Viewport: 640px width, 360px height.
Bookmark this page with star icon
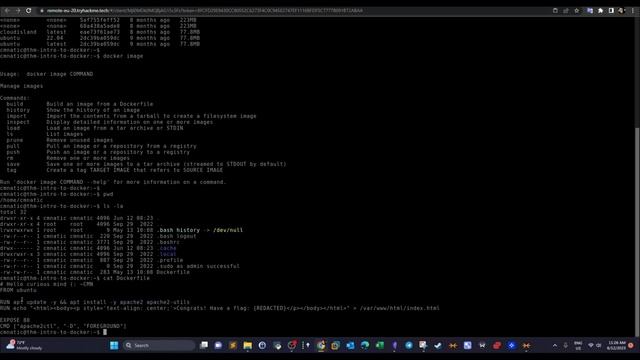(x=576, y=11)
